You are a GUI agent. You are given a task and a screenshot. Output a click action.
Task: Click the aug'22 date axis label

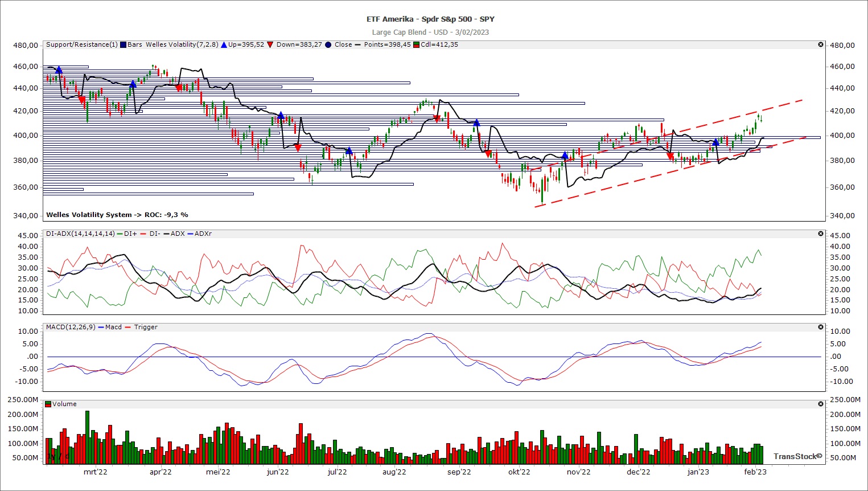[x=394, y=472]
